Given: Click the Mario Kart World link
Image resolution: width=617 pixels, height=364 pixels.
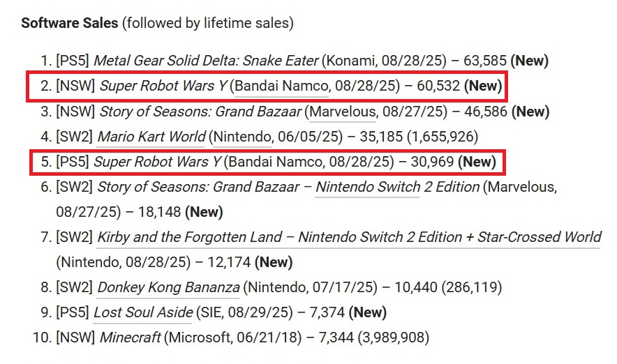Looking at the screenshot, I should [x=151, y=137].
